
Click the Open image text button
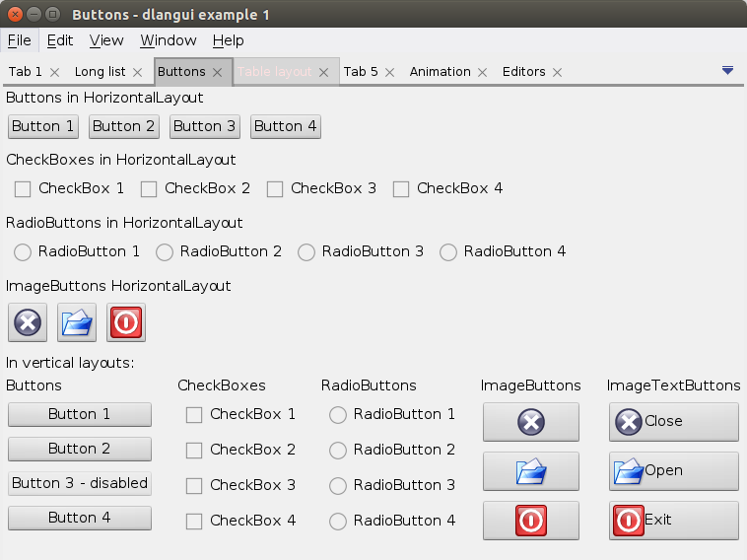coord(673,470)
